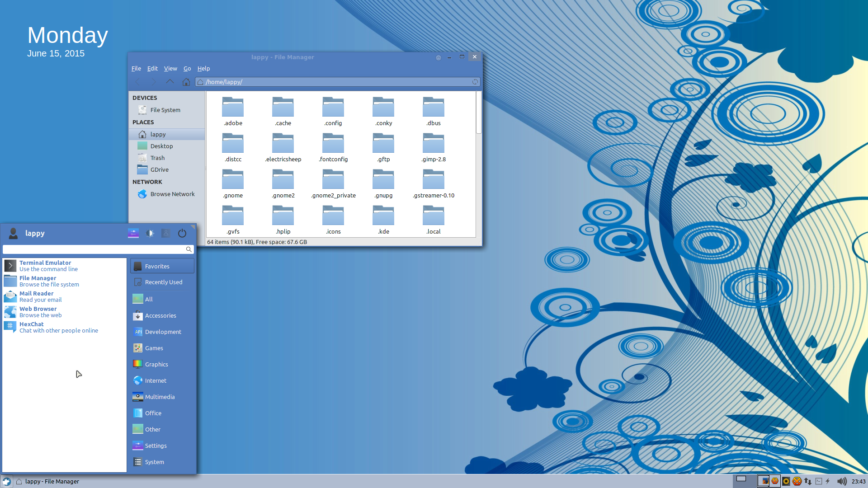868x488 pixels.
Task: Launch File Manager from favorites list
Action: (x=64, y=281)
